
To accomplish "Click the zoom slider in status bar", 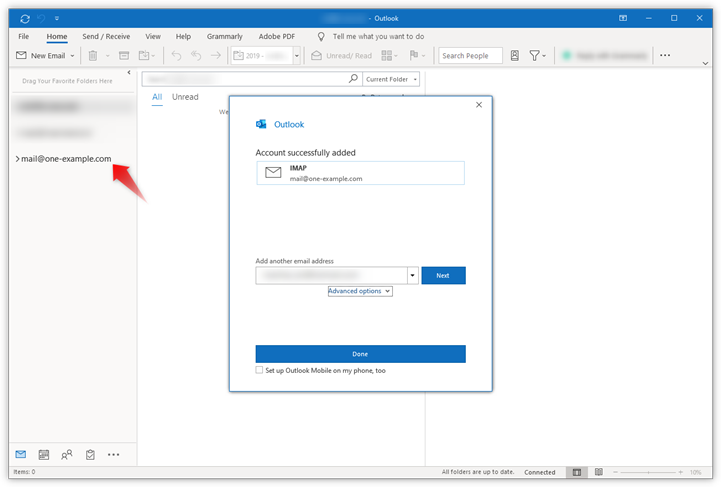I will coord(648,472).
